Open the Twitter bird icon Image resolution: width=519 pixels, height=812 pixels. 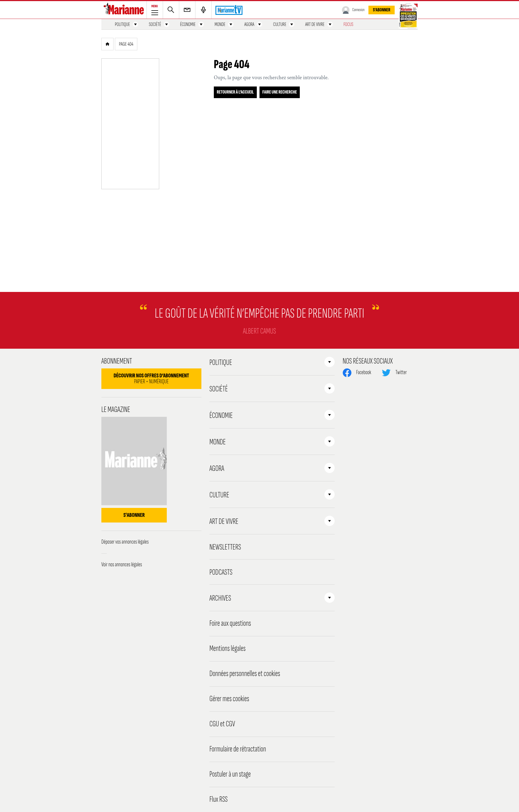click(386, 372)
